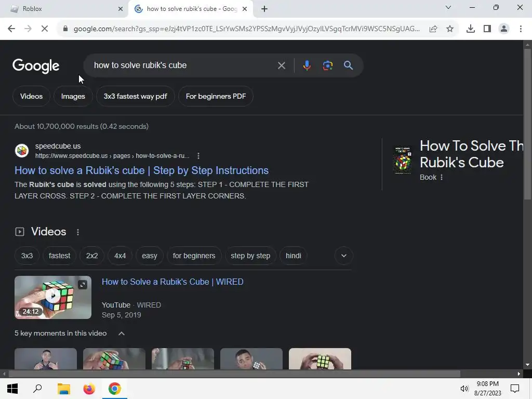
Task: Open Chrome three-dot menu
Action: coord(521,29)
